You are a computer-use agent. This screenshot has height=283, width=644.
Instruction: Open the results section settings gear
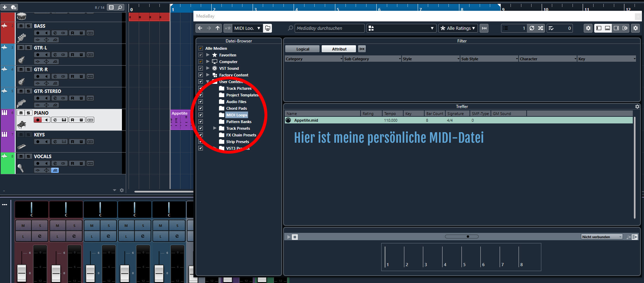pos(637,106)
